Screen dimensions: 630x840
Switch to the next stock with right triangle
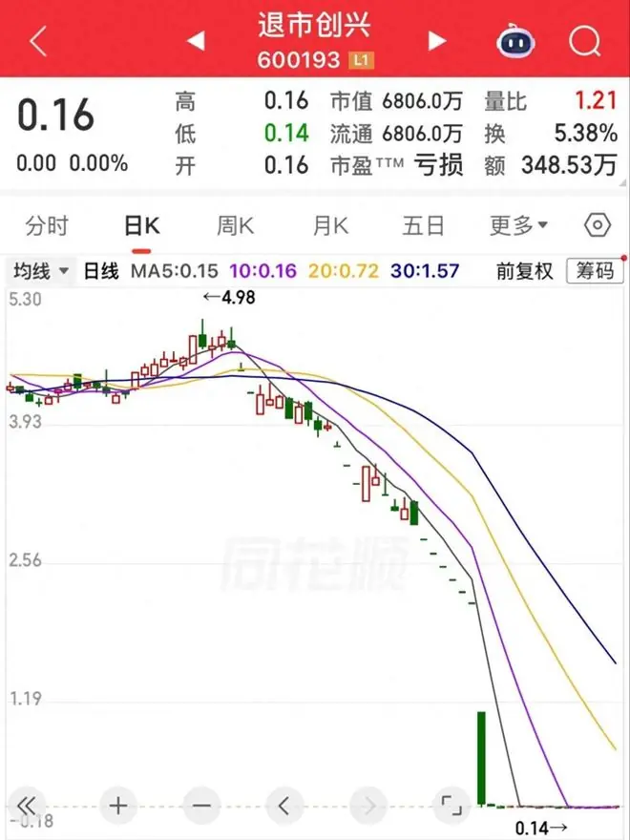point(437,41)
